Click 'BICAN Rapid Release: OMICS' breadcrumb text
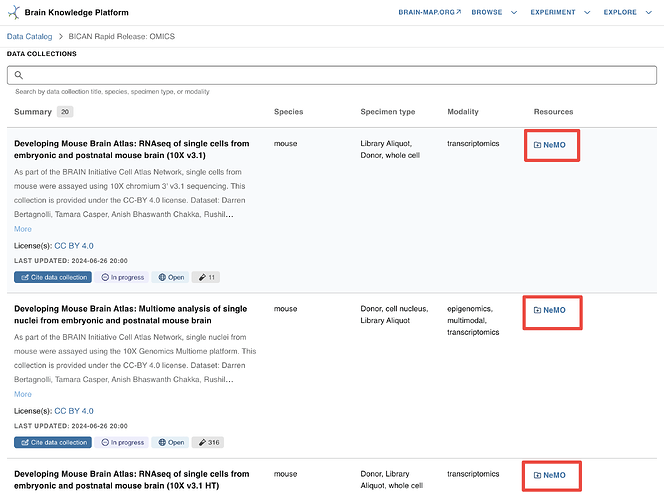This screenshot has width=664, height=499. pyautogui.click(x=122, y=36)
